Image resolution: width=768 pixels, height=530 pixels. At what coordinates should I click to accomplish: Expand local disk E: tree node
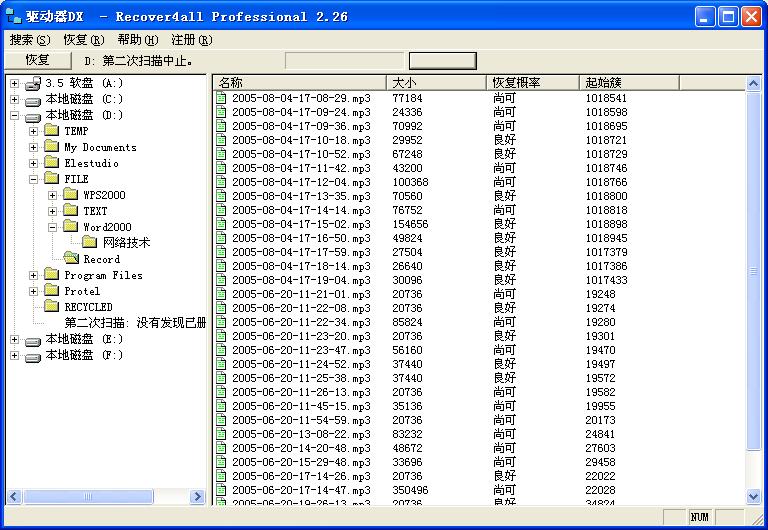point(14,339)
